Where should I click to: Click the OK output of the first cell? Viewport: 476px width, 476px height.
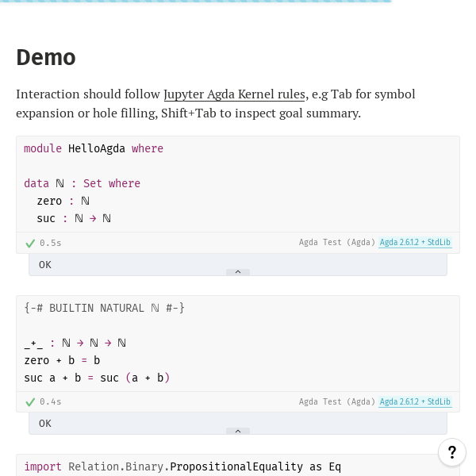(x=45, y=265)
